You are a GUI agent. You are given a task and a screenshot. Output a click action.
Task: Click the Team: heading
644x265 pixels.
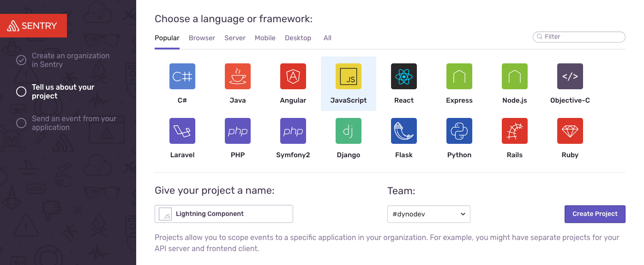pyautogui.click(x=401, y=191)
